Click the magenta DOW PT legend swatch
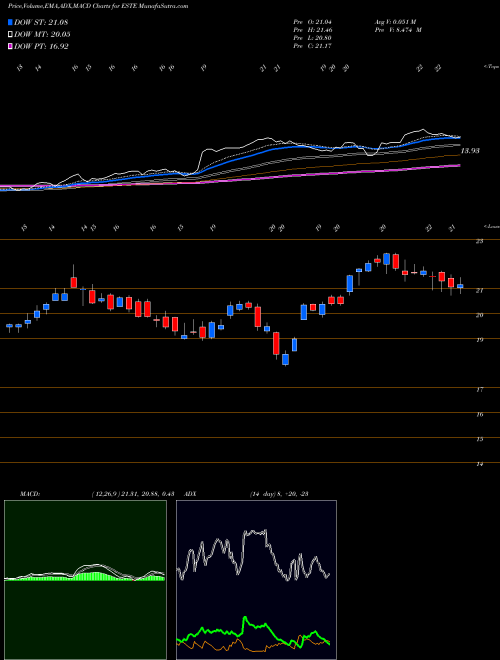This screenshot has height=660, width=500. pyautogui.click(x=11, y=46)
